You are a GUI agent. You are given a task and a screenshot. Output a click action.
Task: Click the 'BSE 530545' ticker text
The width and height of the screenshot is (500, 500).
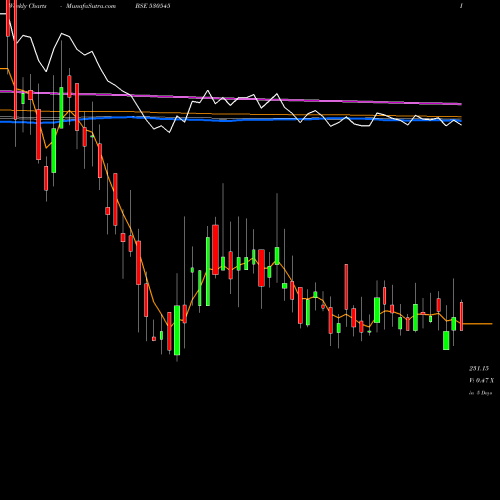[x=153, y=6]
